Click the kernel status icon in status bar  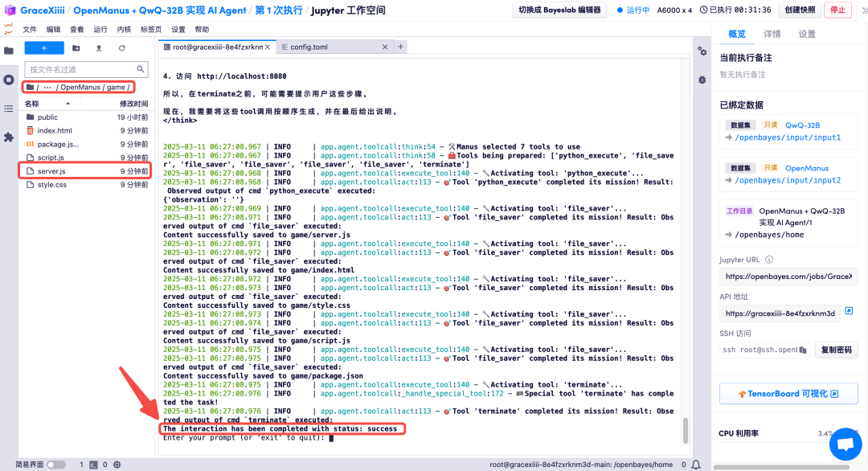coord(117,465)
